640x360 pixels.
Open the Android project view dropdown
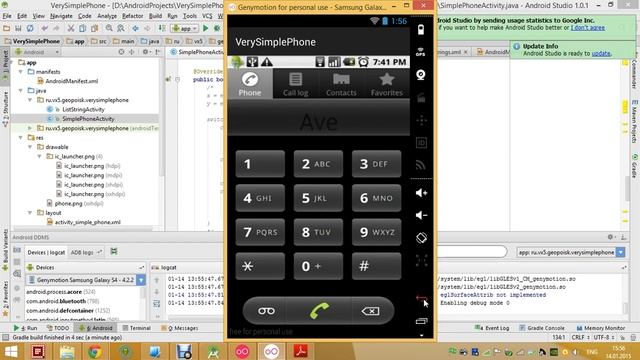tap(37, 52)
